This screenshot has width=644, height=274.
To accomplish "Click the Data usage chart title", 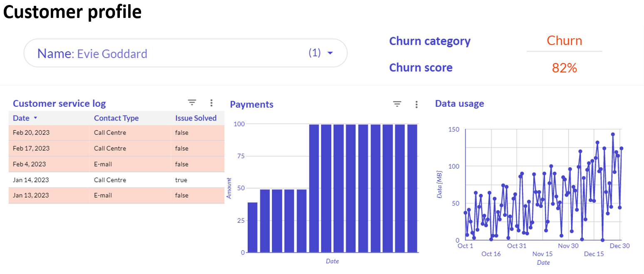I will click(460, 103).
